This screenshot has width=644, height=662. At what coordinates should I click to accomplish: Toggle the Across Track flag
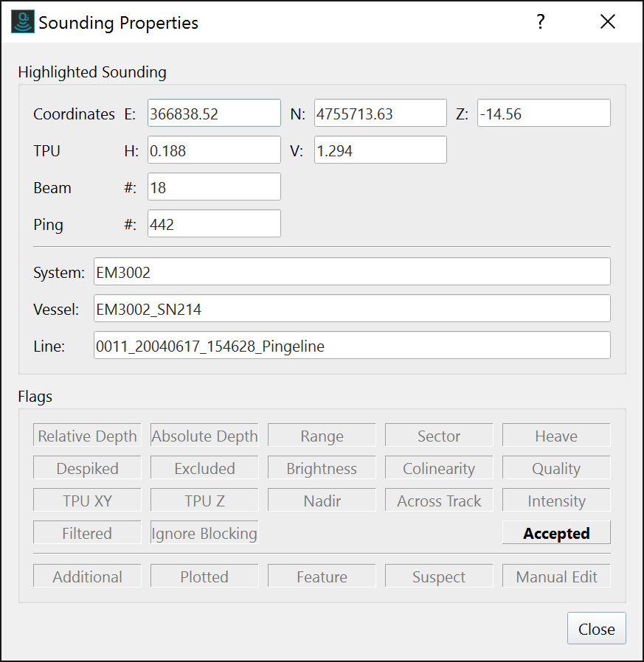439,501
